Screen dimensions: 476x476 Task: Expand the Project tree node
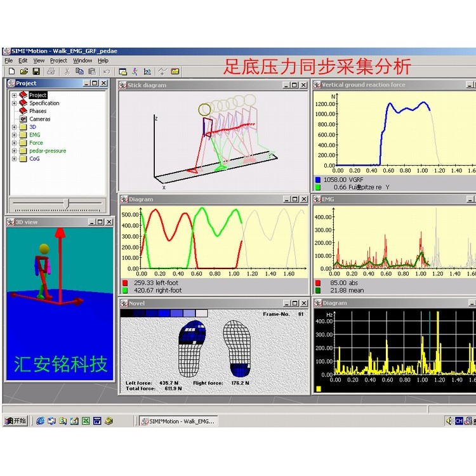click(14, 95)
